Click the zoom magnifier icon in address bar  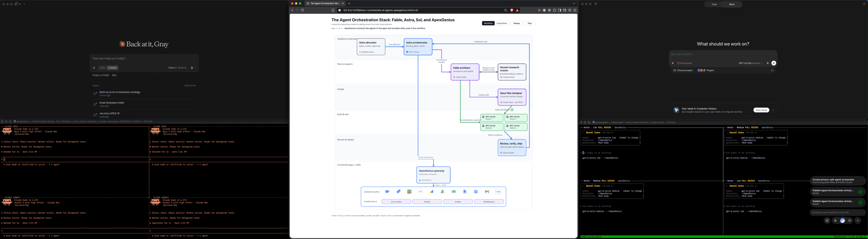coord(506,10)
